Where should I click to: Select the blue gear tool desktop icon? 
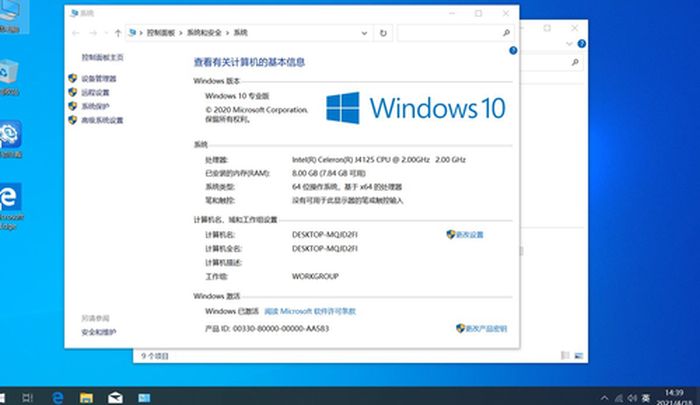[x=10, y=138]
